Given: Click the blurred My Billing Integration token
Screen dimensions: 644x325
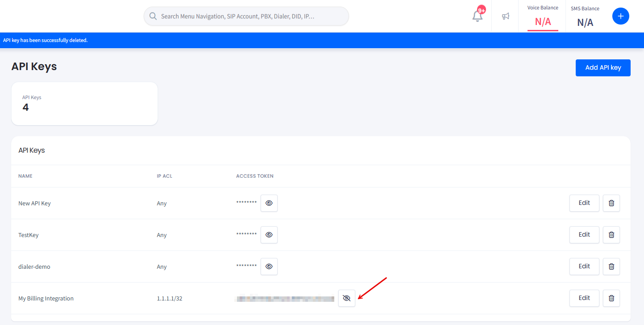Looking at the screenshot, I should coord(285,298).
